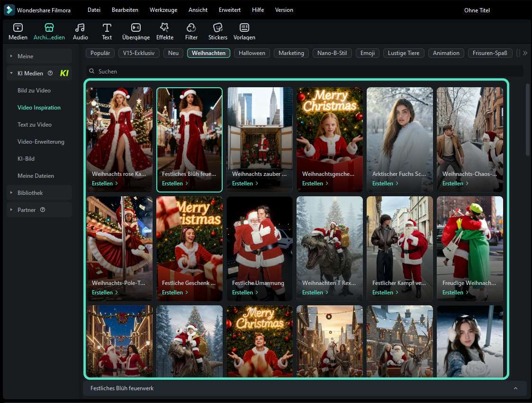Collapse the KI Medien section
Screen dimensions: 532x403
click(x=10, y=73)
